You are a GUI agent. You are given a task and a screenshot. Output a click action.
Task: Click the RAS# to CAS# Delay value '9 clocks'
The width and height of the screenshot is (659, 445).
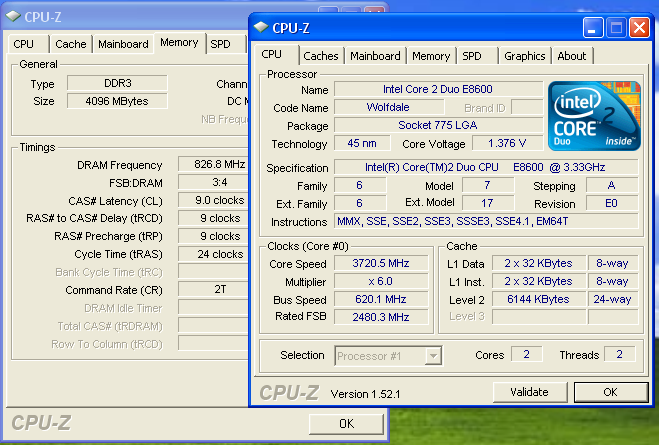[214, 219]
